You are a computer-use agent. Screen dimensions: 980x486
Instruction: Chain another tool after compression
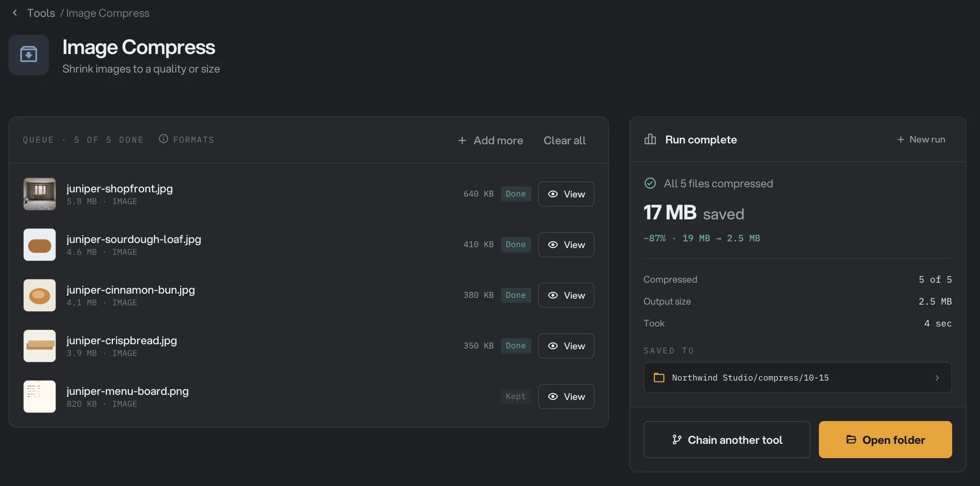pos(727,440)
